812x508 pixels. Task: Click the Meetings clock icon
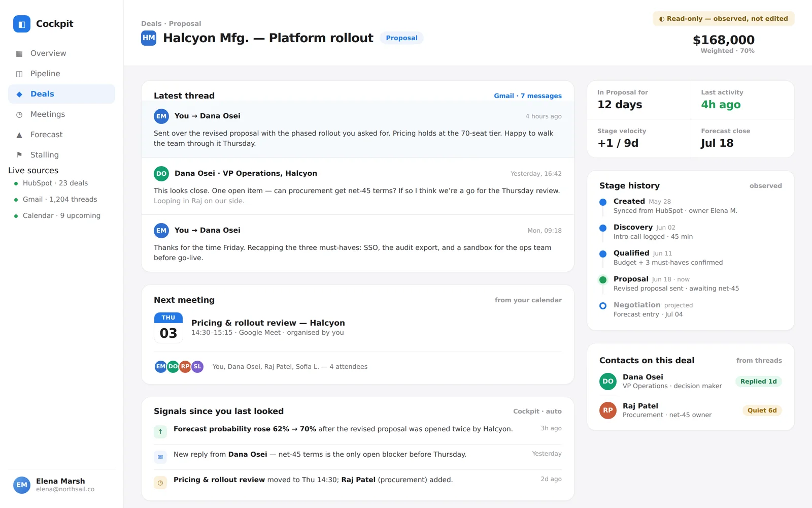19,114
